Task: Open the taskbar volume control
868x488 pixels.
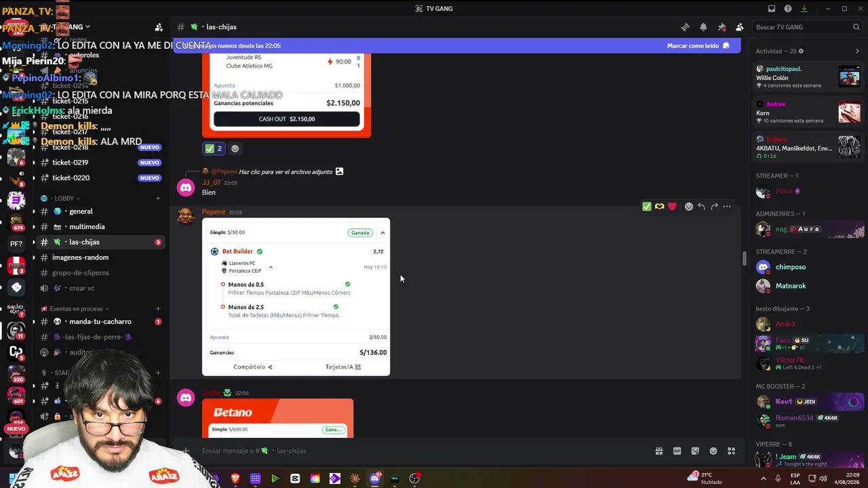Action: click(x=824, y=479)
